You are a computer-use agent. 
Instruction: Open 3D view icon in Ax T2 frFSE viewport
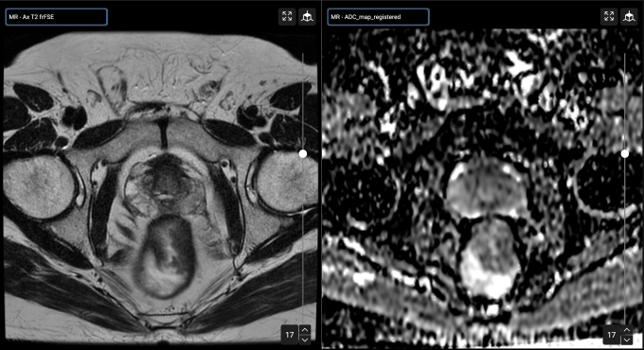pos(307,17)
